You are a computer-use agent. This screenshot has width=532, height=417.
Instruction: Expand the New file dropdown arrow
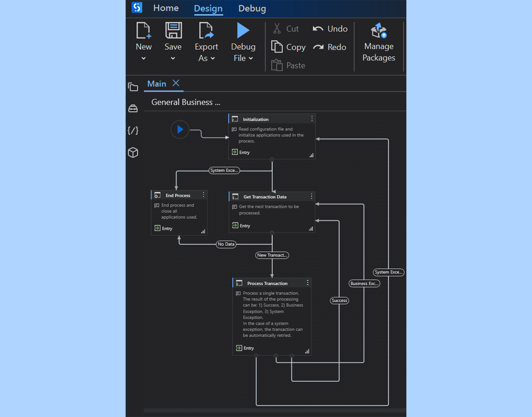(x=144, y=58)
